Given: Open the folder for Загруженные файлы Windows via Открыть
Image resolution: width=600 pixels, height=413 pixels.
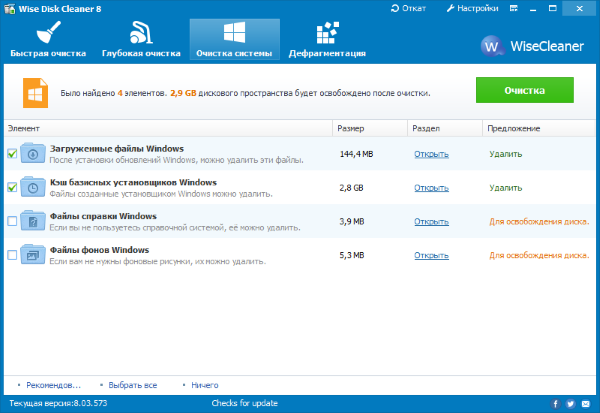Looking at the screenshot, I should [431, 154].
